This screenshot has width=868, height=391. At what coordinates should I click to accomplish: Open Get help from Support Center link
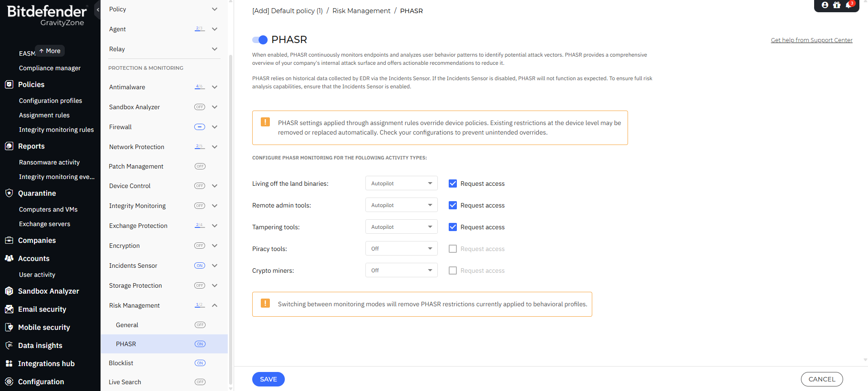click(811, 40)
